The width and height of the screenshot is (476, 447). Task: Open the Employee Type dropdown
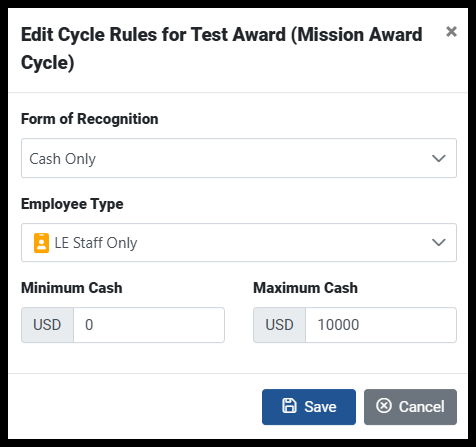coord(239,243)
